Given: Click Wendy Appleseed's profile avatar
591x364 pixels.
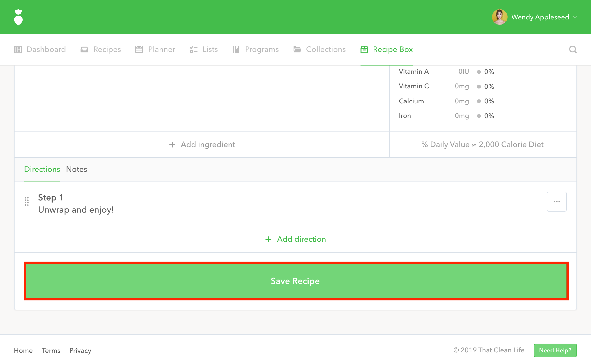Looking at the screenshot, I should click(499, 17).
